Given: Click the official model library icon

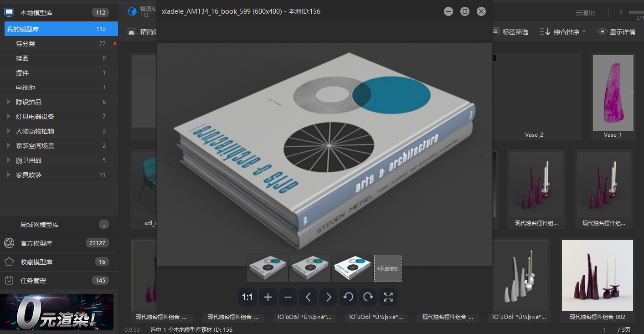Looking at the screenshot, I should coord(9,243).
